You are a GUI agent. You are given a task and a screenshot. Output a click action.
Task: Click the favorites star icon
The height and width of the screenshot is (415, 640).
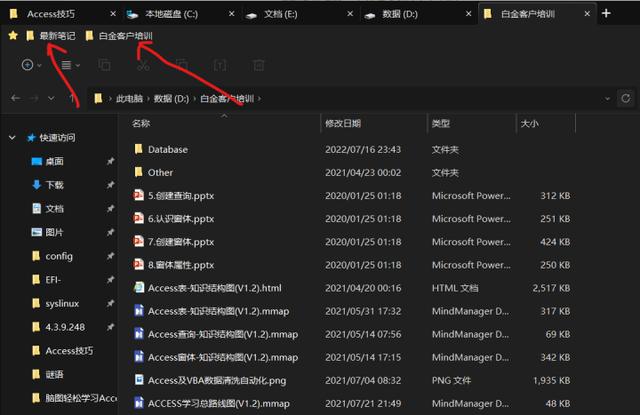[13, 36]
